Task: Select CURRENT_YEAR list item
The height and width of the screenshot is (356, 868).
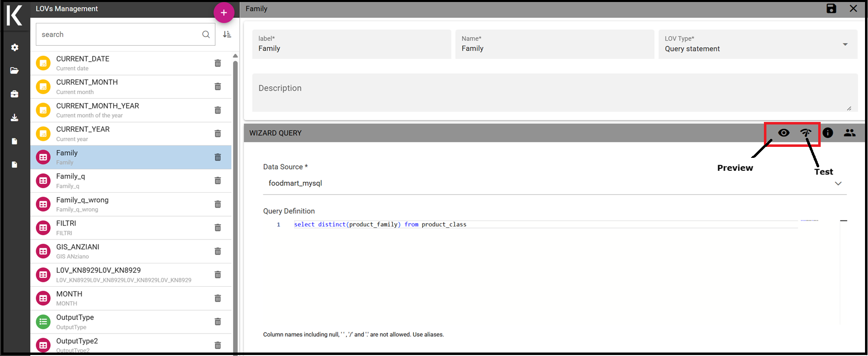Action: point(131,133)
